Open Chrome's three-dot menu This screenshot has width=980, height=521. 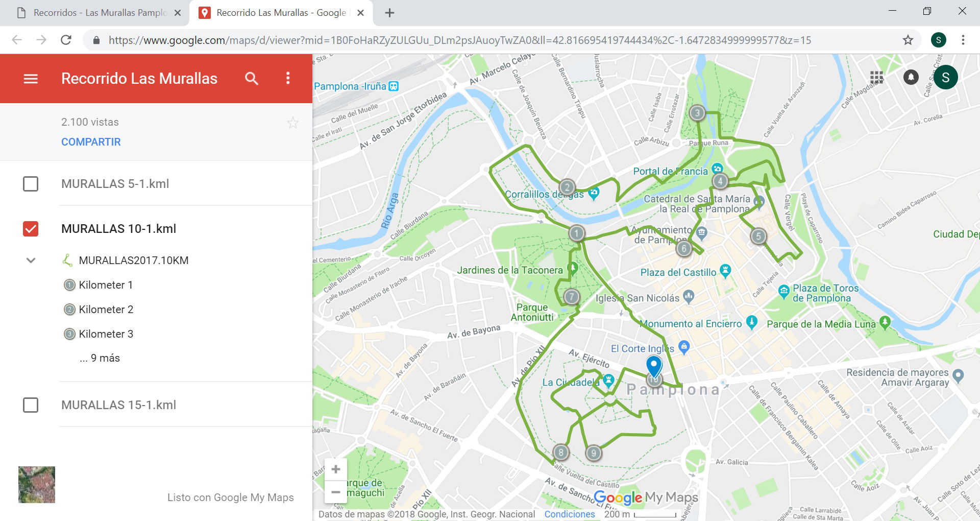963,40
